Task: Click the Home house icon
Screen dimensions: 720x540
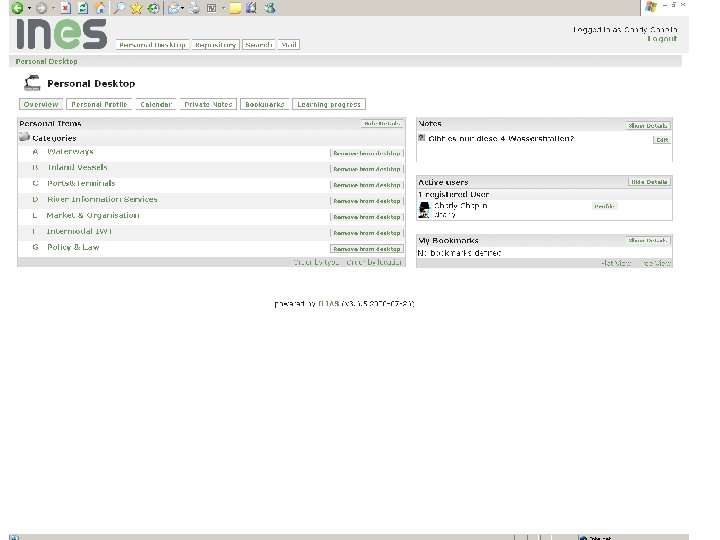Action: point(100,8)
